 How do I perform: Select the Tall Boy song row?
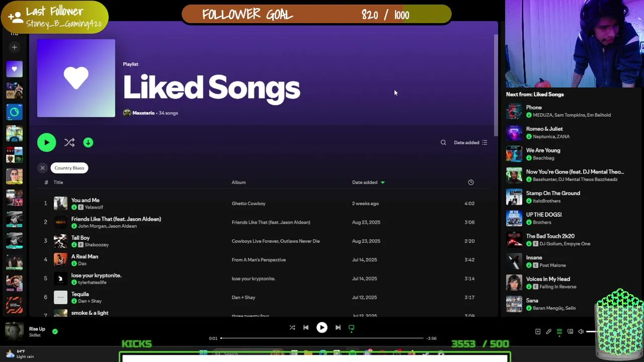tap(264, 241)
